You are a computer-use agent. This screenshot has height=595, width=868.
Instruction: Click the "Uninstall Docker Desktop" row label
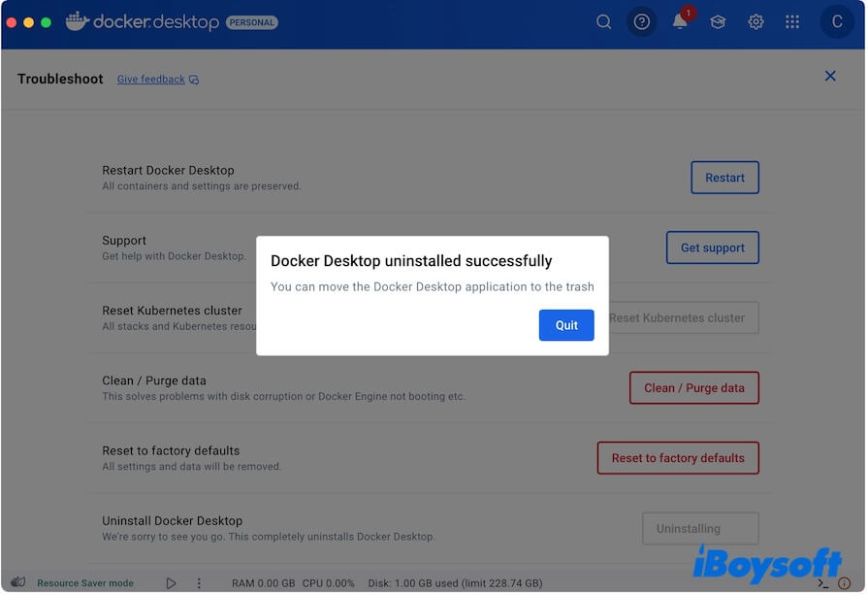click(x=173, y=522)
